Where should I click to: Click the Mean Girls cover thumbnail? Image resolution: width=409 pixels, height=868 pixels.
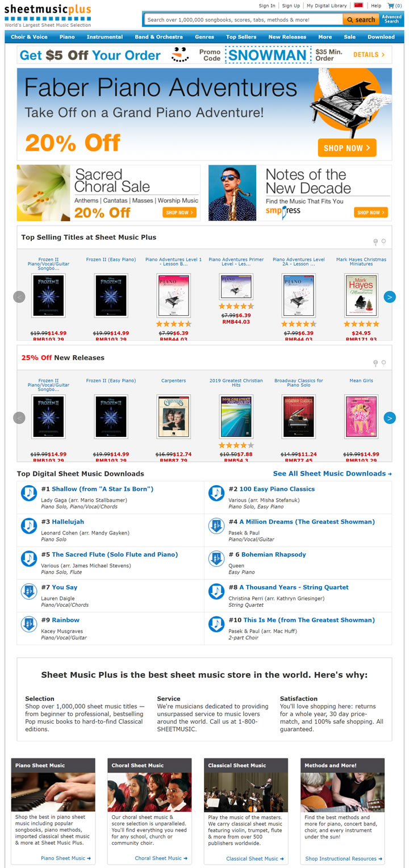[361, 416]
